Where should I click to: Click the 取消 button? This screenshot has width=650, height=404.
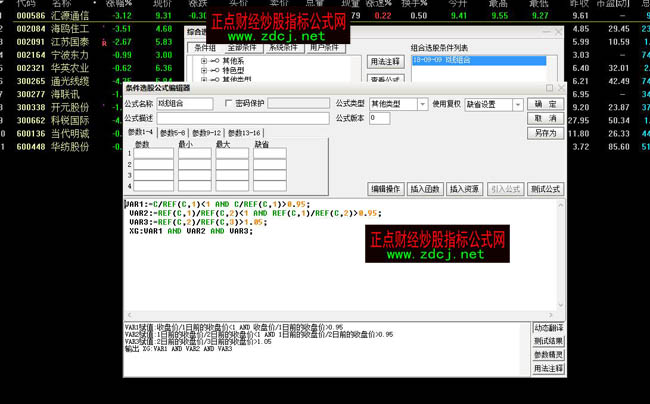[x=544, y=118]
